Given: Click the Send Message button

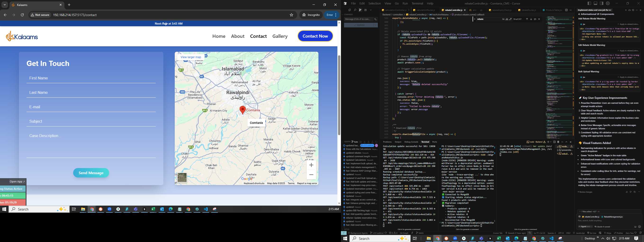Looking at the screenshot, I should coord(91,173).
